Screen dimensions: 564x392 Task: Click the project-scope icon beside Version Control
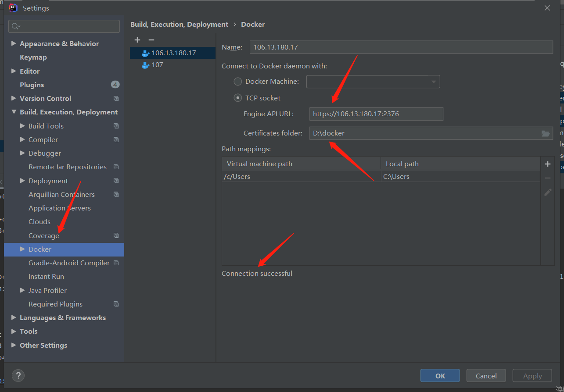tap(116, 99)
